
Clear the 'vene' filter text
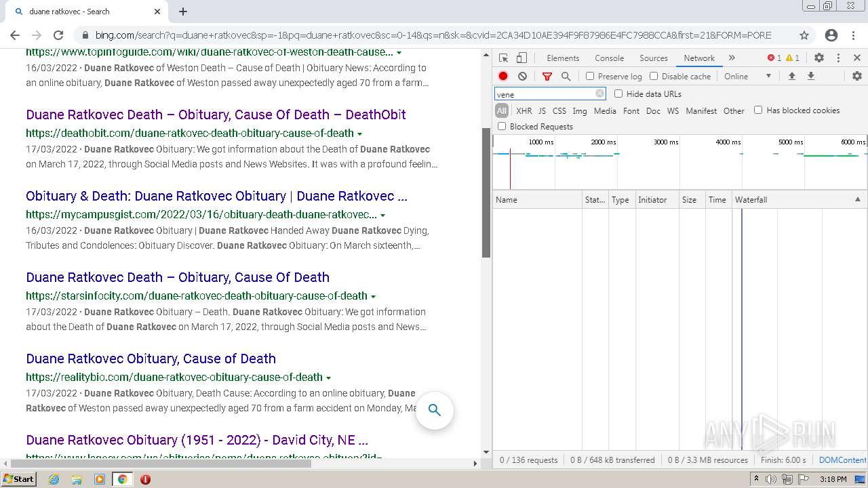click(599, 94)
